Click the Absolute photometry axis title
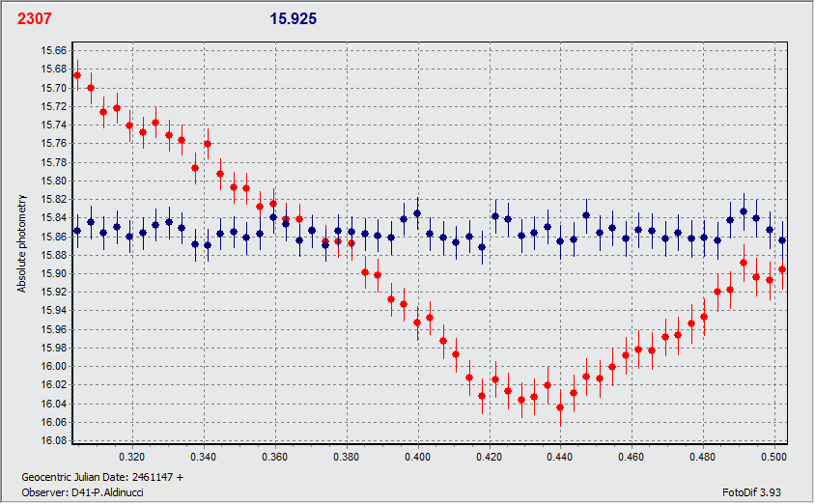 [x=21, y=243]
